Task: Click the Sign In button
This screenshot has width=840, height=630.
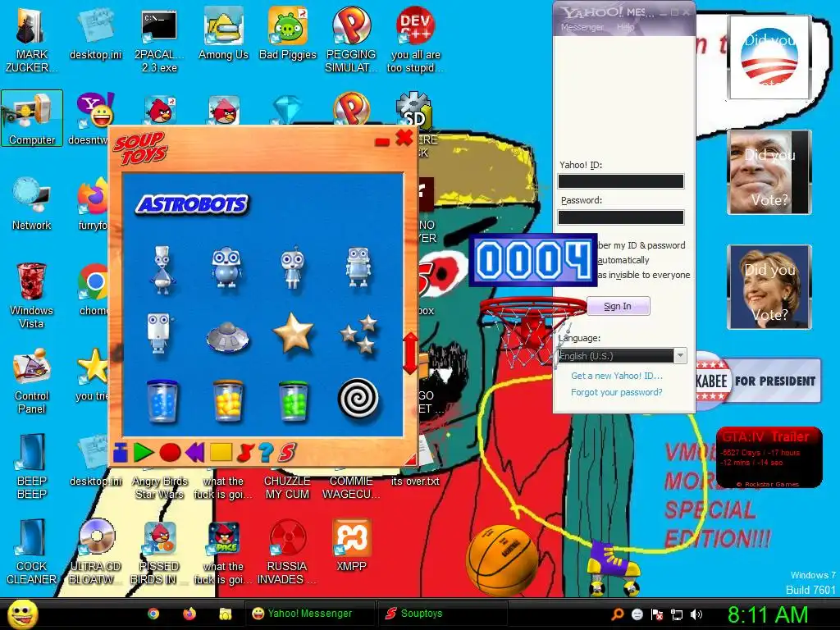Action: coord(618,307)
